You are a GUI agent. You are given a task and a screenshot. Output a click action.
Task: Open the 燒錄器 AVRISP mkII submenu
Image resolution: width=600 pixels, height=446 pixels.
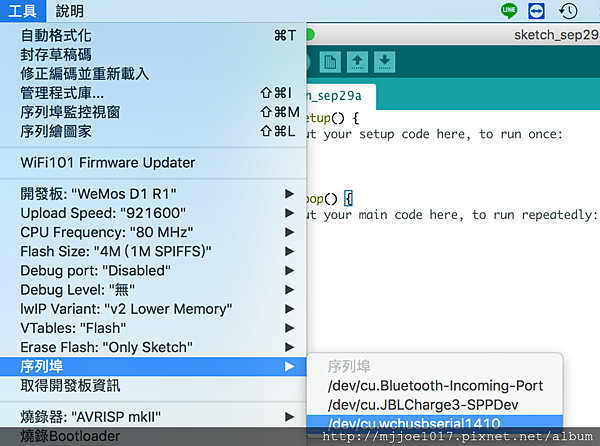(153, 417)
